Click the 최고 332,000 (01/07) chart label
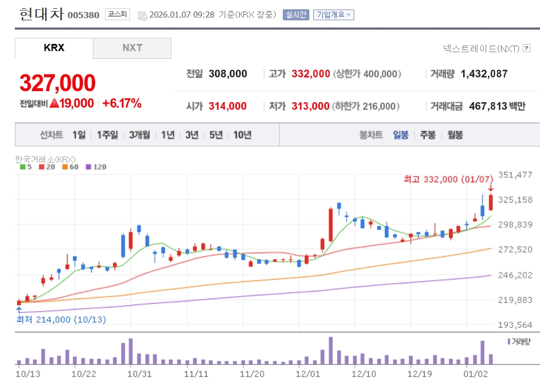Viewport: 540px width, 392px height. point(448,180)
